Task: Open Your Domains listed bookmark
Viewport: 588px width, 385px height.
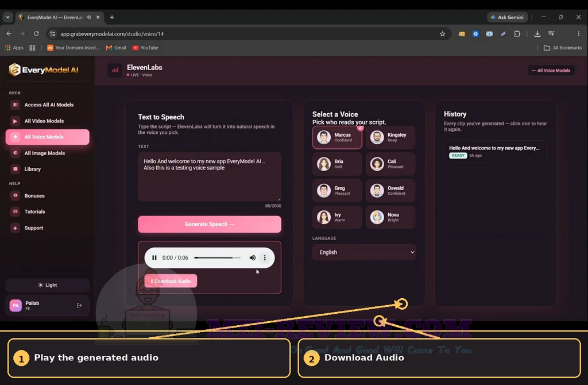Action: [x=73, y=48]
